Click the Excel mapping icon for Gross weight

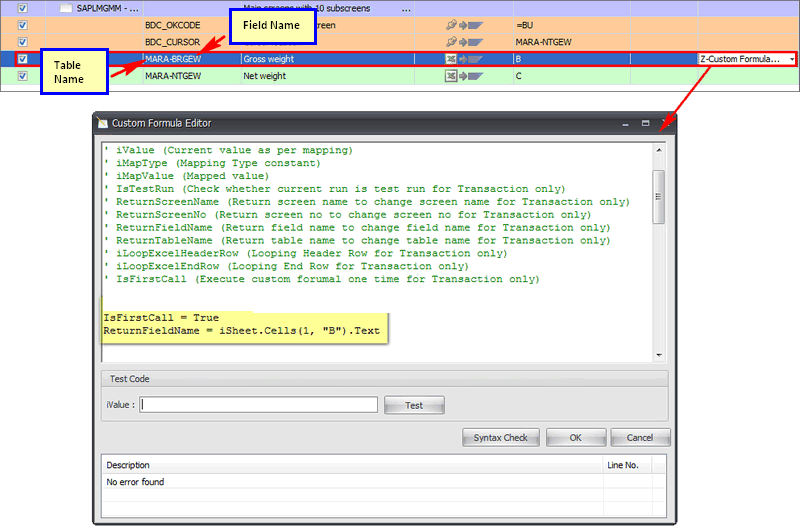tap(451, 59)
